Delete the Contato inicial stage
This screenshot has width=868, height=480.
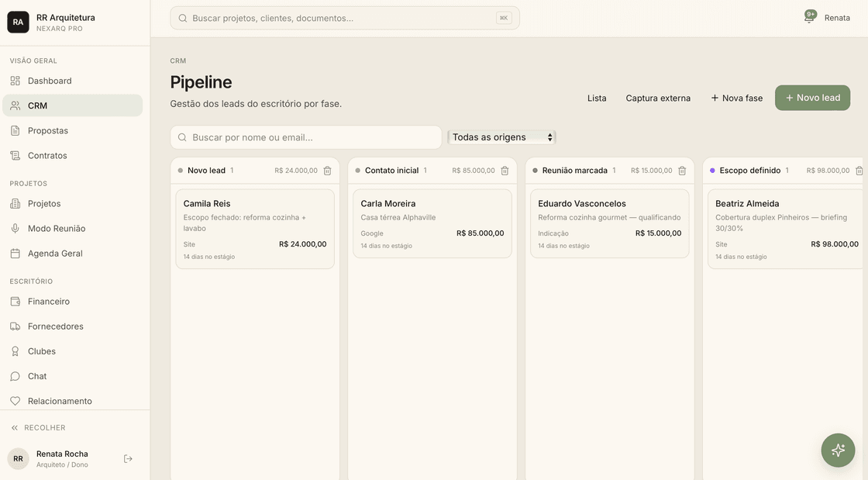[x=505, y=171]
